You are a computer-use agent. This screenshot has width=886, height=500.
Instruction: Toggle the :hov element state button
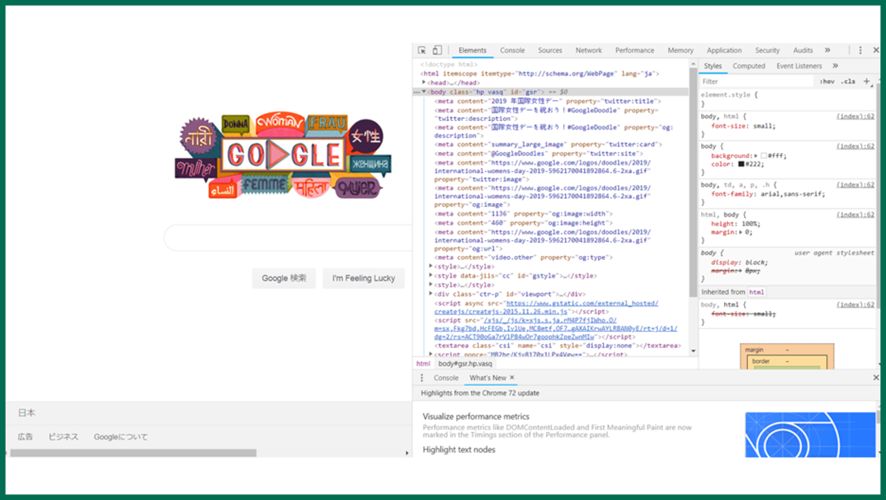pos(827,81)
